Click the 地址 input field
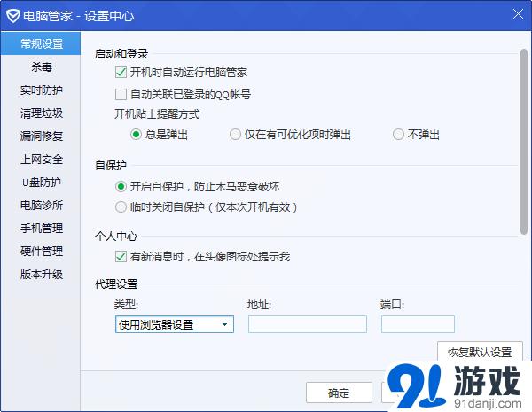This screenshot has height=412, width=532. (308, 324)
